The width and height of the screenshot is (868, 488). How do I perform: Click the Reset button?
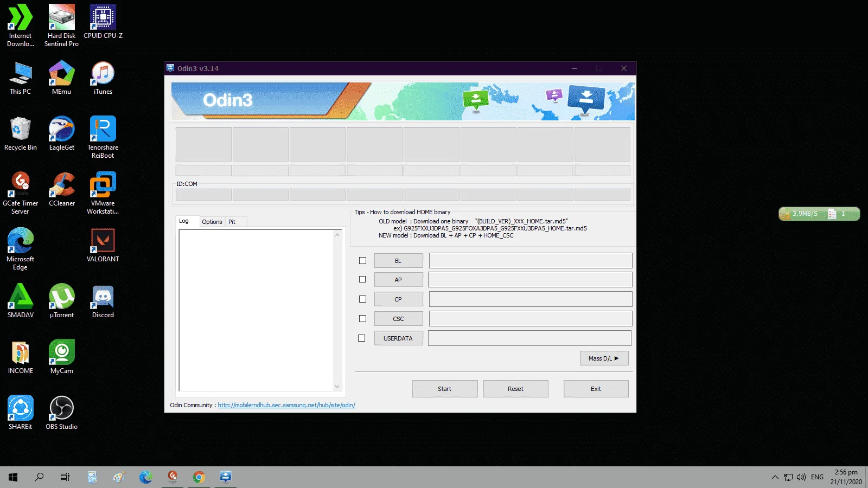(516, 389)
